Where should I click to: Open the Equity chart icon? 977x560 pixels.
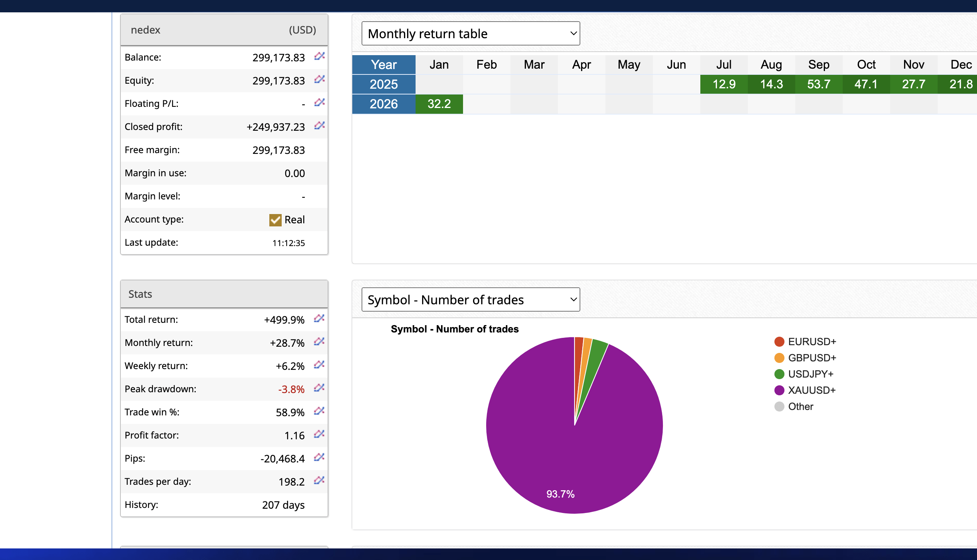point(319,80)
